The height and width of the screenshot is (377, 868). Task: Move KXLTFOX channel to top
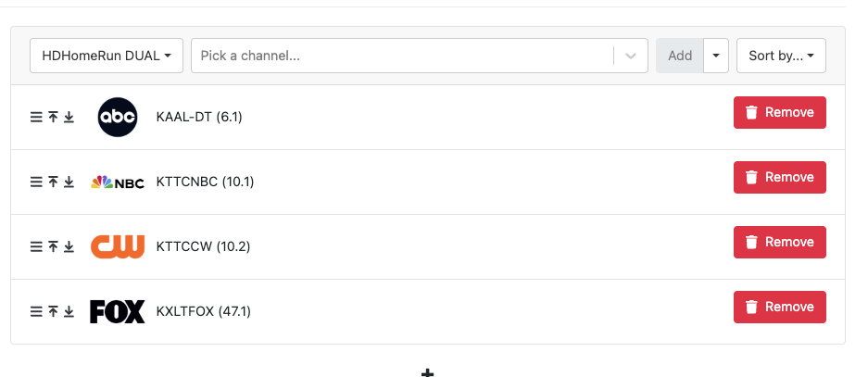tap(53, 312)
